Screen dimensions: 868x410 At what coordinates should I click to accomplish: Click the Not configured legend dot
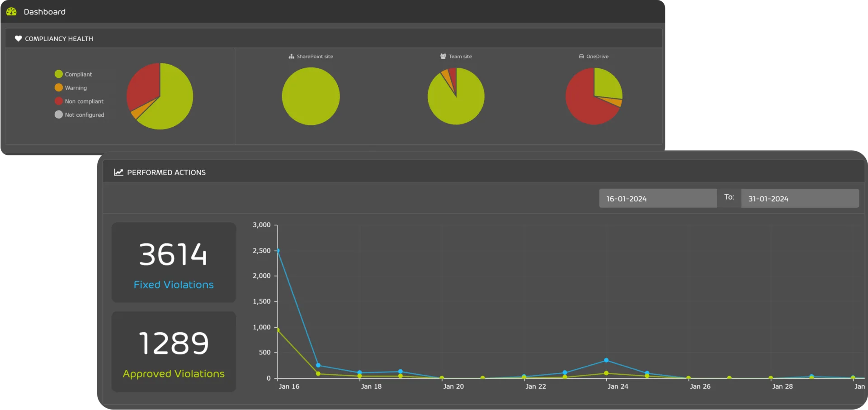pyautogui.click(x=58, y=114)
